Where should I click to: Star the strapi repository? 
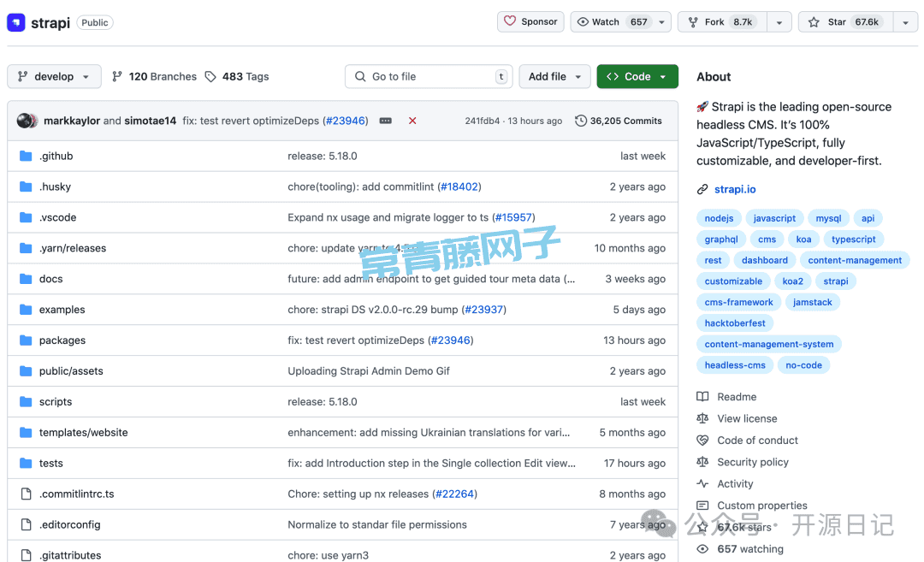coord(846,21)
